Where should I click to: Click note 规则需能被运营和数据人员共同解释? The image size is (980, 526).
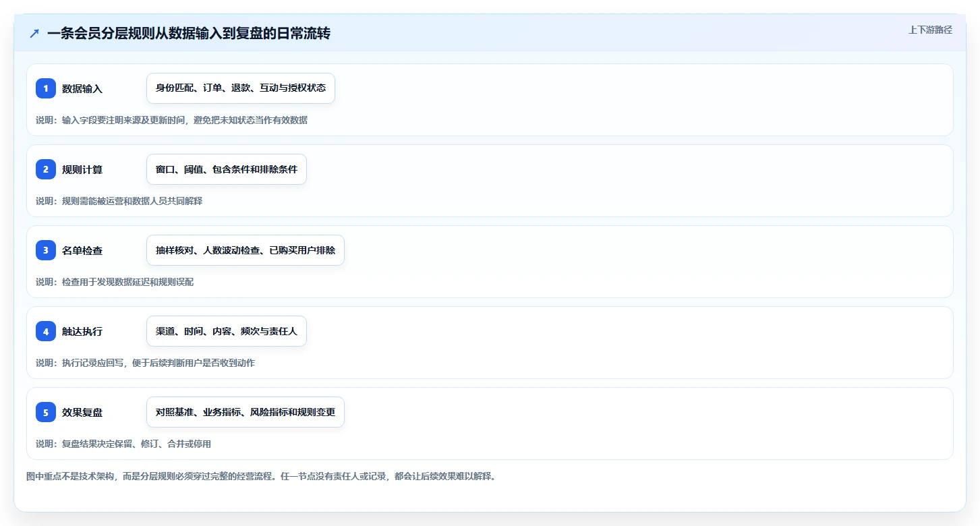tap(132, 201)
